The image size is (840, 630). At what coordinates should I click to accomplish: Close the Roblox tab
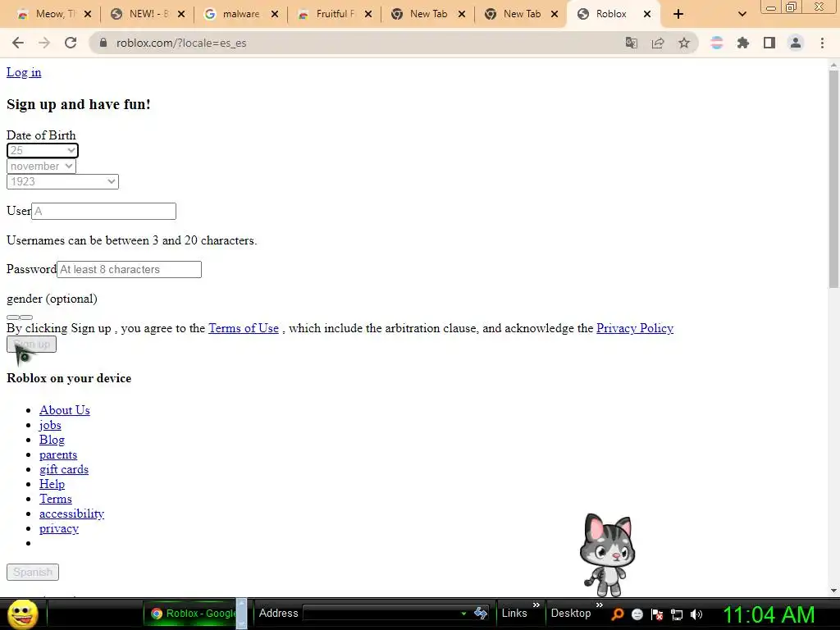(647, 14)
